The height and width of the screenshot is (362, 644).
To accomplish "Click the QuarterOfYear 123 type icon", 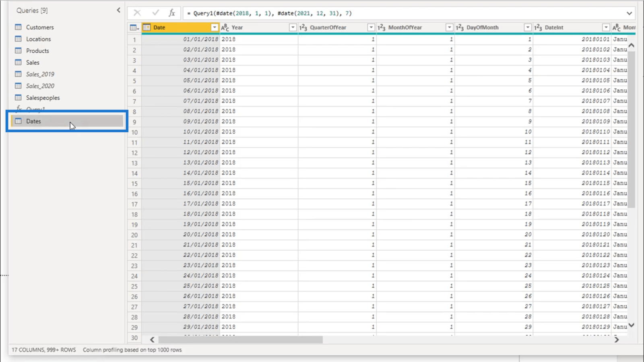I will point(303,27).
